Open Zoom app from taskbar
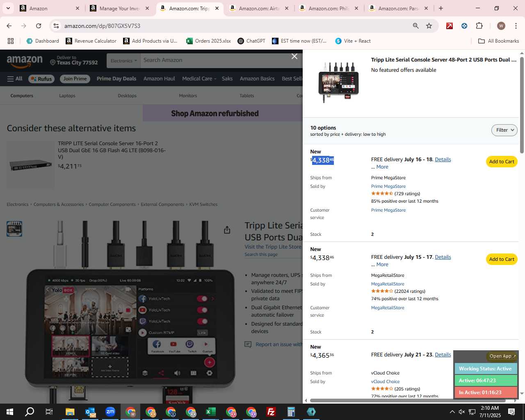 [110, 412]
